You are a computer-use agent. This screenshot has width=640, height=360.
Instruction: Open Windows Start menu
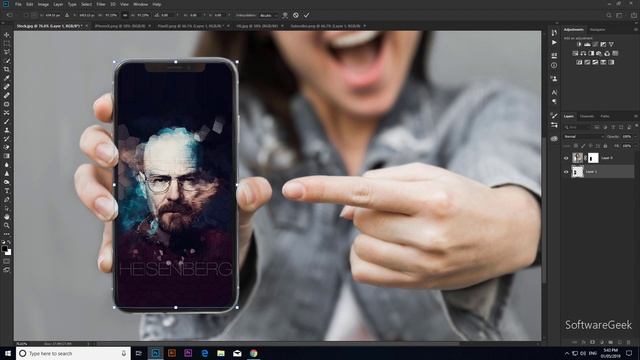(x=8, y=353)
